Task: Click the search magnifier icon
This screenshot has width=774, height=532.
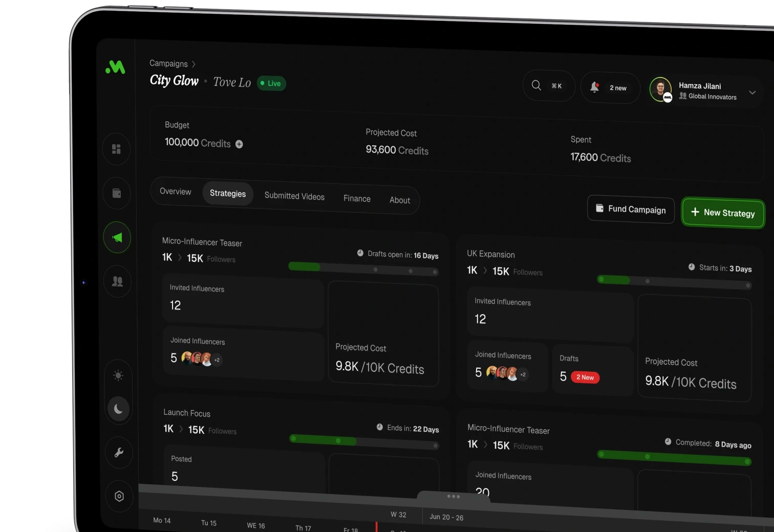Action: point(536,85)
